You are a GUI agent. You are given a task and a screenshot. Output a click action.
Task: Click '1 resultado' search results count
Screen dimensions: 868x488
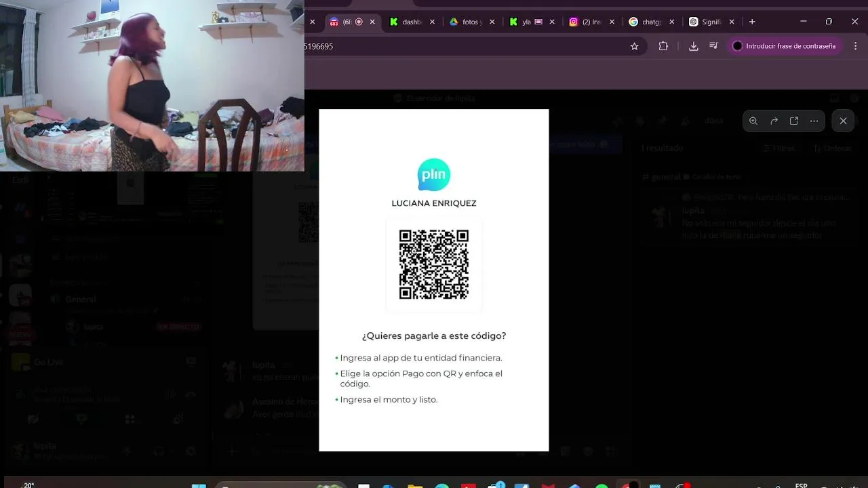click(663, 148)
